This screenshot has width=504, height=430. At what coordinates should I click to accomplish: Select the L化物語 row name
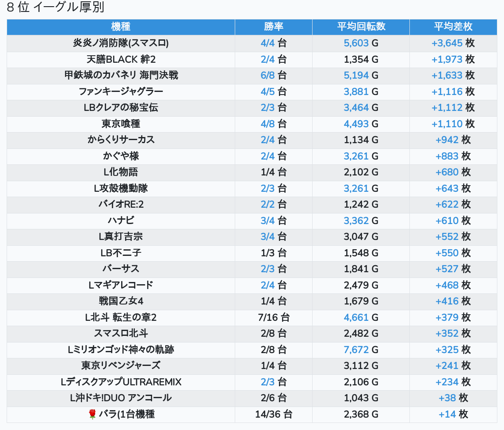[121, 172]
